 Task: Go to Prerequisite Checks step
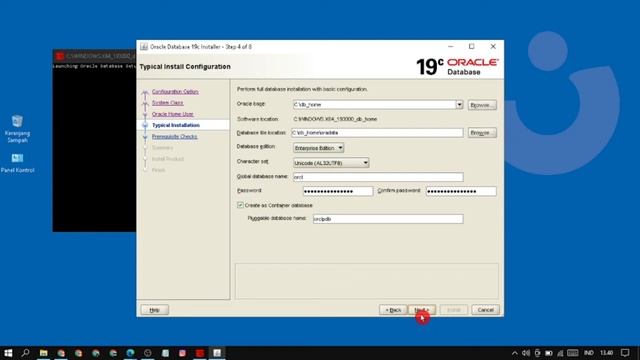coord(175,137)
